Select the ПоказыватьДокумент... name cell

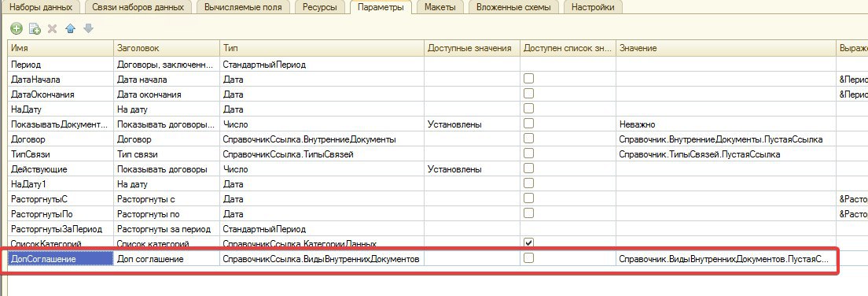tap(61, 124)
